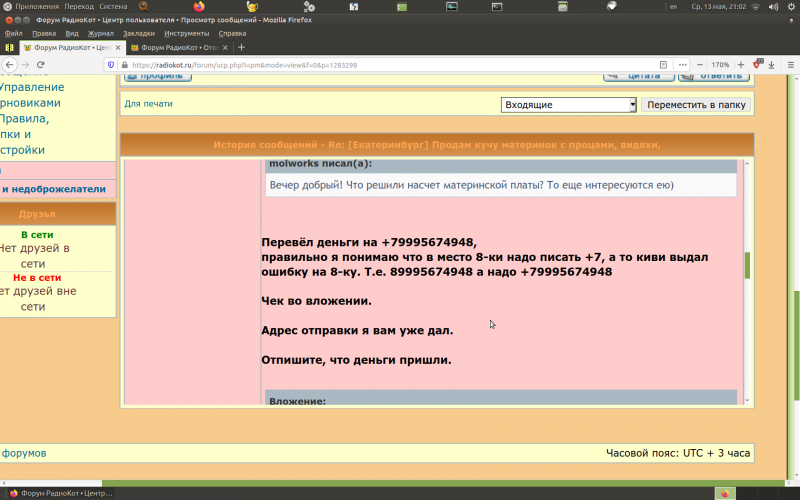The width and height of the screenshot is (800, 500).
Task: Click the Для печати link
Action: pos(148,104)
